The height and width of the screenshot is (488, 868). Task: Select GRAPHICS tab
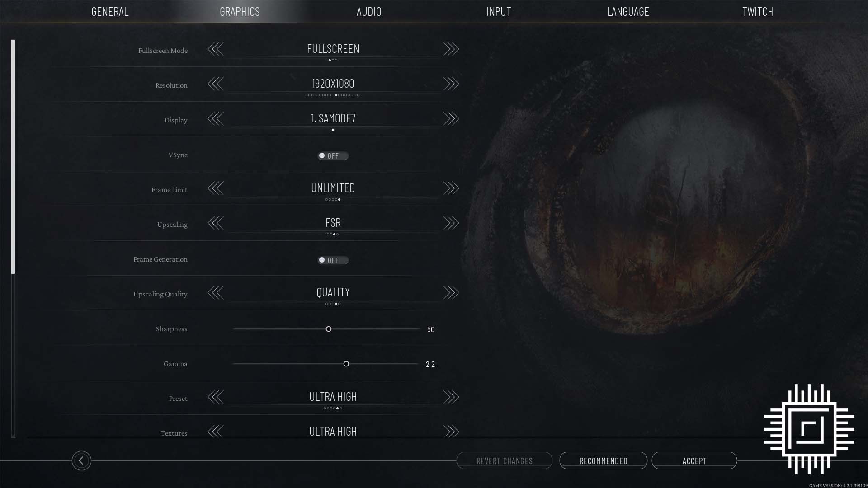240,11
